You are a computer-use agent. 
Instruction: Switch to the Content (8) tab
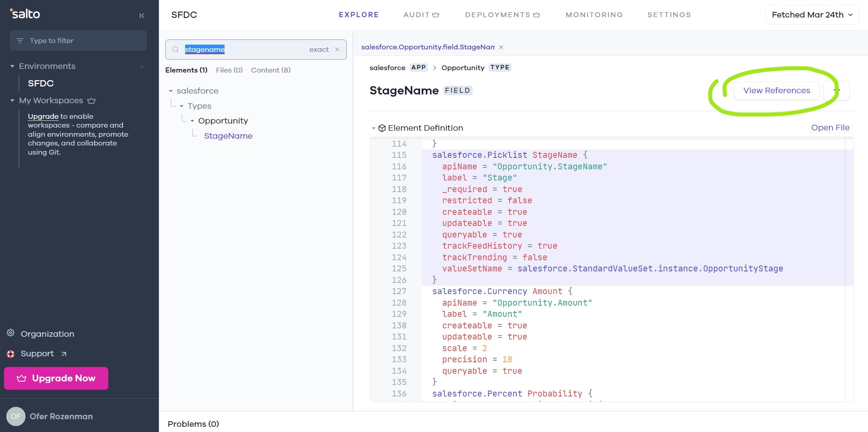pyautogui.click(x=270, y=70)
